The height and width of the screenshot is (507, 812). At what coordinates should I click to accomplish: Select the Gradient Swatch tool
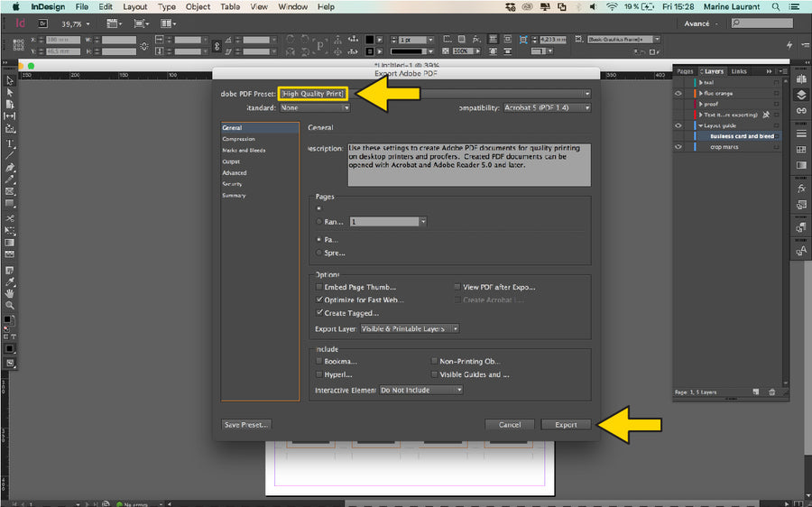(x=9, y=243)
